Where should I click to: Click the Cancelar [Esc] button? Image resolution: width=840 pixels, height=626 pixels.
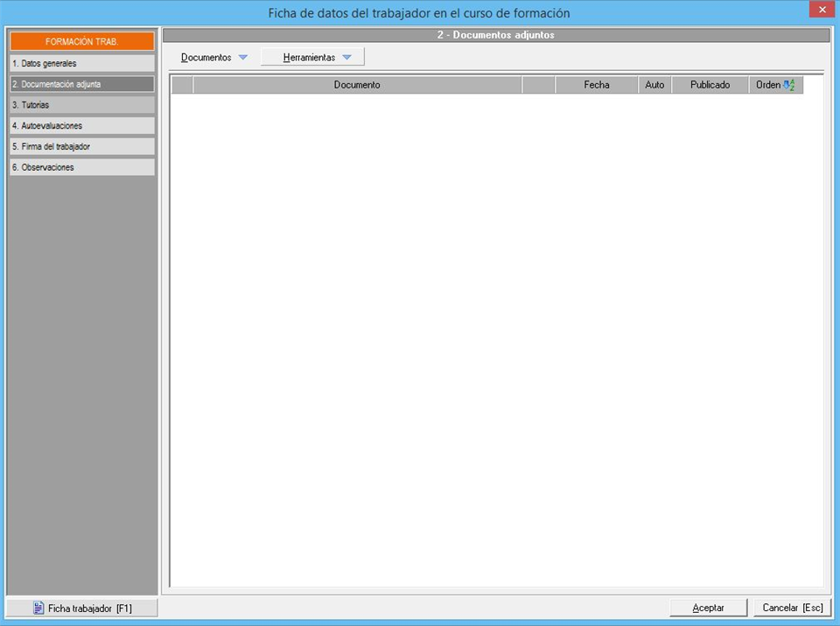(x=793, y=608)
